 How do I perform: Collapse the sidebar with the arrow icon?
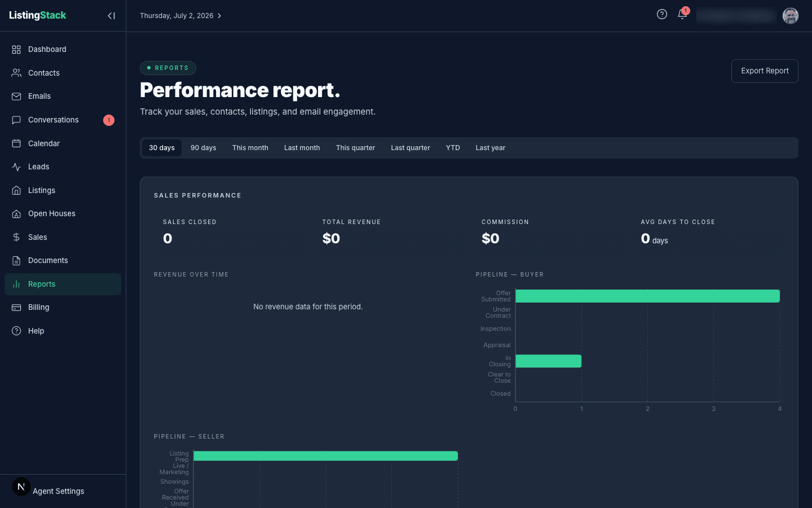point(111,16)
